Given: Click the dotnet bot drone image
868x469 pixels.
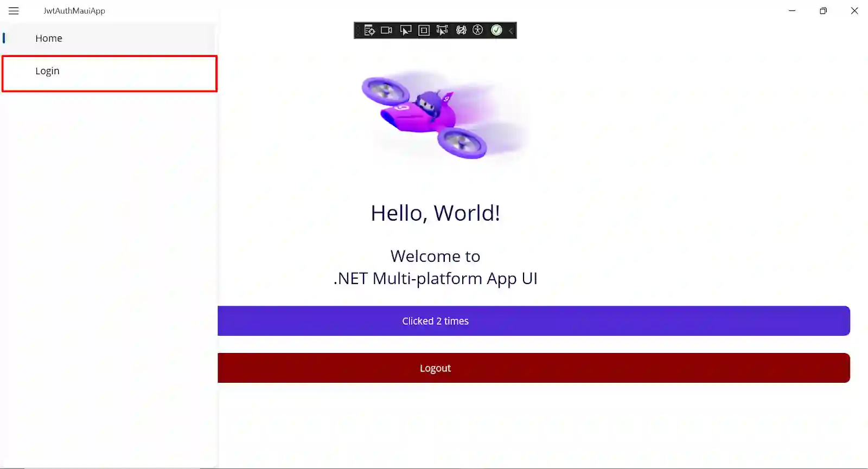Looking at the screenshot, I should [442, 115].
